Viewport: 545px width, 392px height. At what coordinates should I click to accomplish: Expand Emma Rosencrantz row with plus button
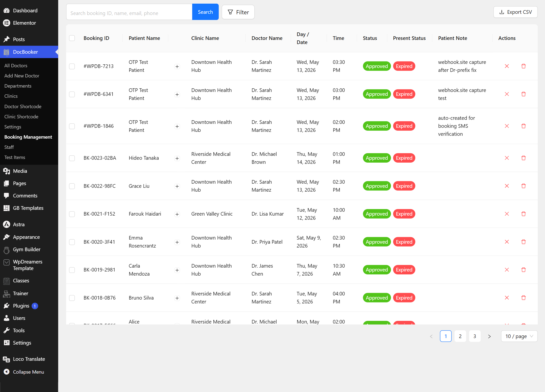(177, 242)
